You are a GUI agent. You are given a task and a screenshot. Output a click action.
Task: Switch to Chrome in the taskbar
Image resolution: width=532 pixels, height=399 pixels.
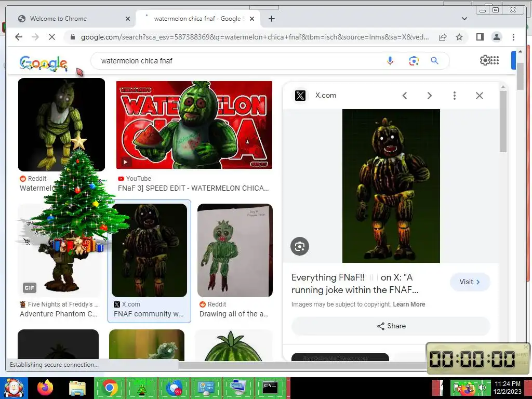click(109, 388)
